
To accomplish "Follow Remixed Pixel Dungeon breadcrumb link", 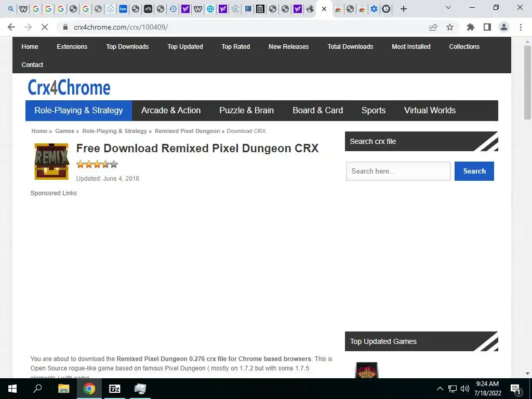I will coord(187,131).
